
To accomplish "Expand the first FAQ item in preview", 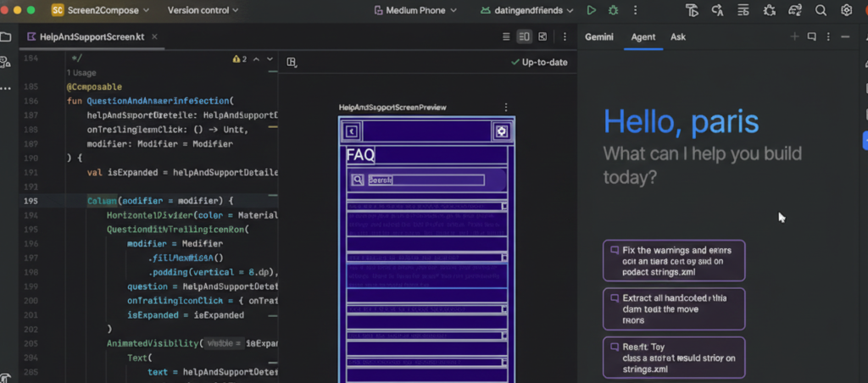I will click(x=504, y=207).
